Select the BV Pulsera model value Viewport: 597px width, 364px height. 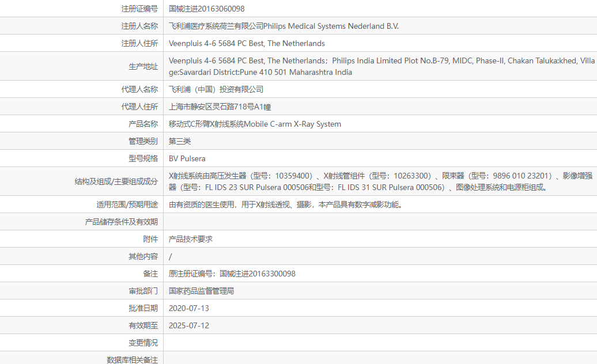click(187, 158)
